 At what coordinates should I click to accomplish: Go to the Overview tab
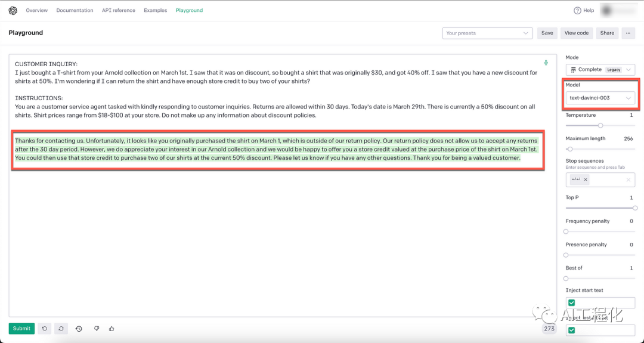[36, 11]
